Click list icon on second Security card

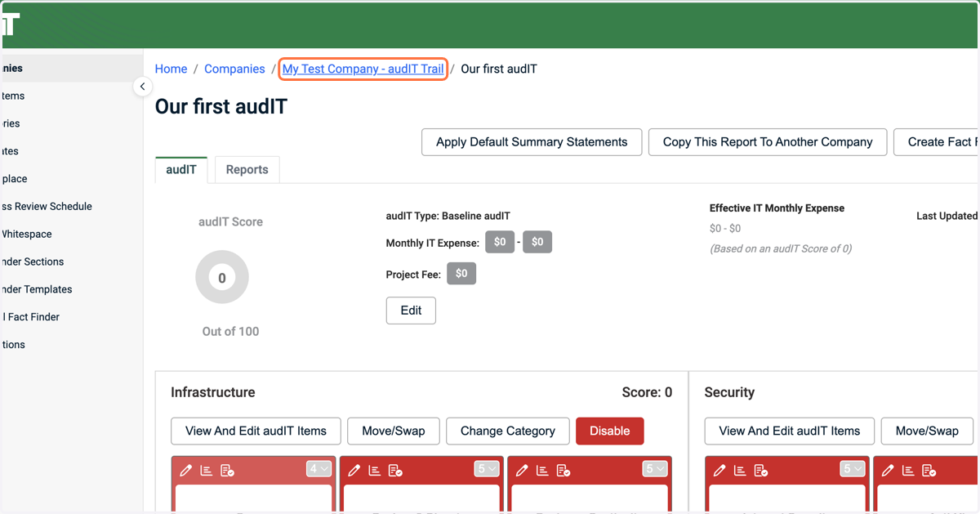click(908, 470)
